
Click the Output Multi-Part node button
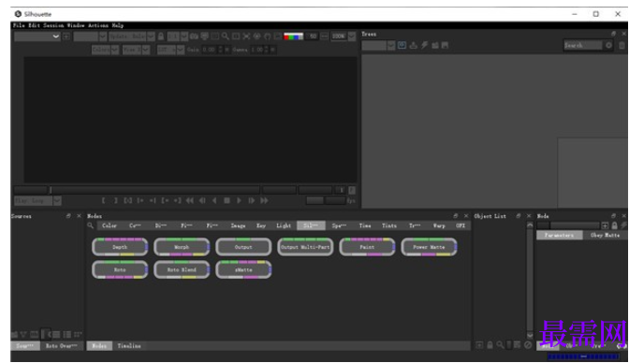coord(305,247)
